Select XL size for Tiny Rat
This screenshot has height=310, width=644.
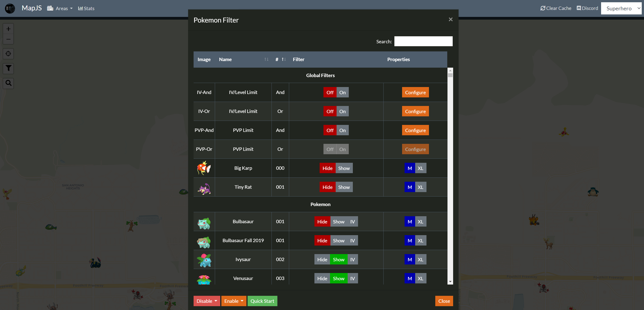pos(421,187)
